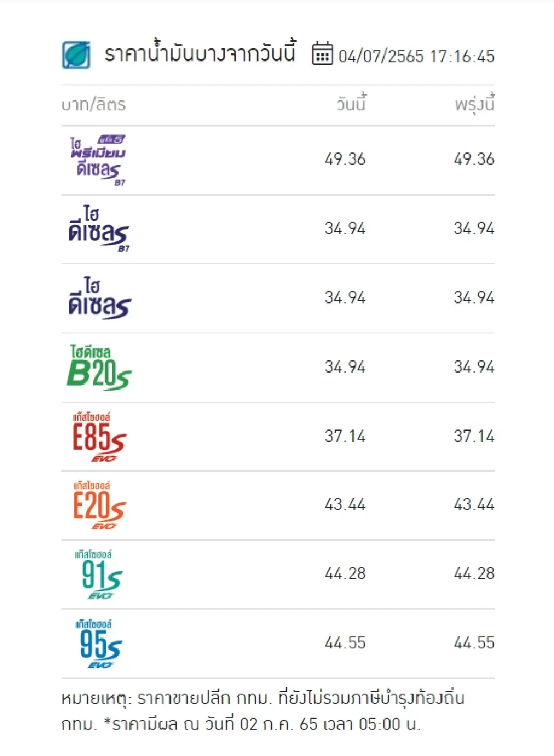Screen dimensions: 554x756
Task: Click the red Gasohol E85 S EVO logo
Action: [99, 437]
